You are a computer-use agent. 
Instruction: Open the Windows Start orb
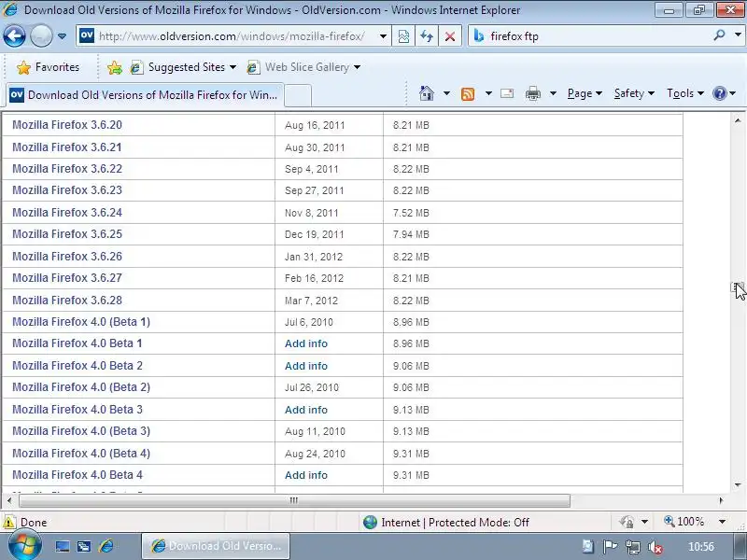click(x=24, y=545)
